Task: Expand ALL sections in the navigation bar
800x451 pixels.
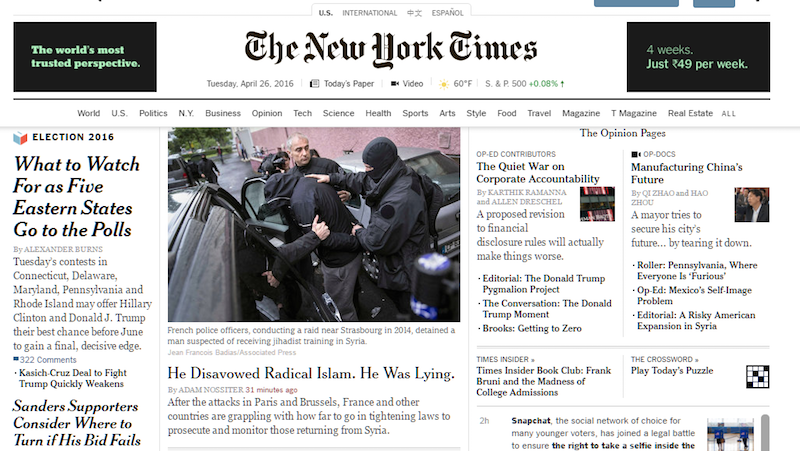Action: click(x=729, y=114)
